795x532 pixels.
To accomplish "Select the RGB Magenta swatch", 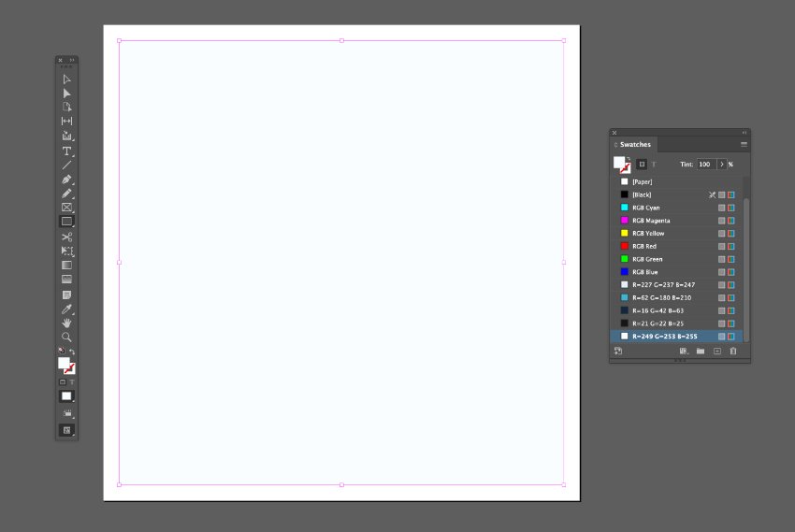I will [677, 221].
